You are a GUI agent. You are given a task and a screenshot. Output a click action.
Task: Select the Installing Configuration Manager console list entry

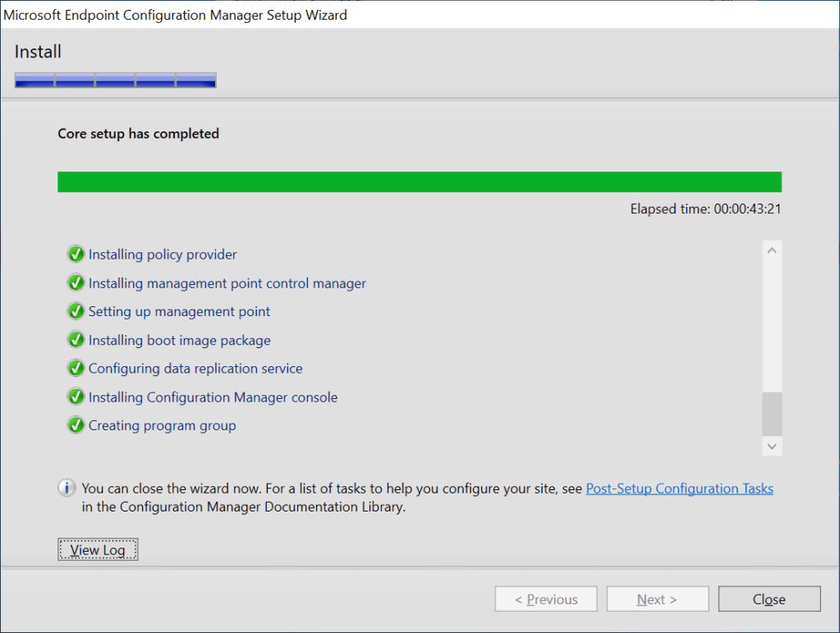click(x=213, y=397)
